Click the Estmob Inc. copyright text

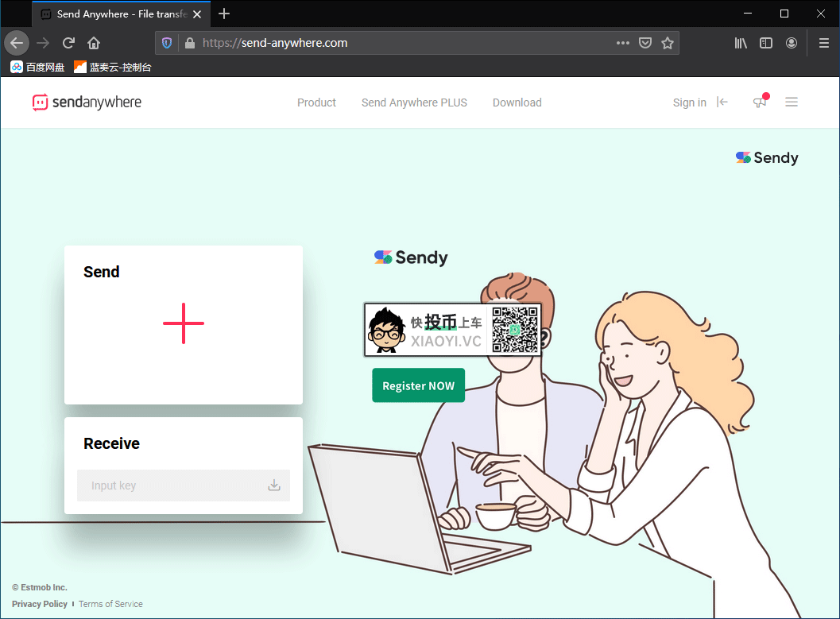coord(40,587)
